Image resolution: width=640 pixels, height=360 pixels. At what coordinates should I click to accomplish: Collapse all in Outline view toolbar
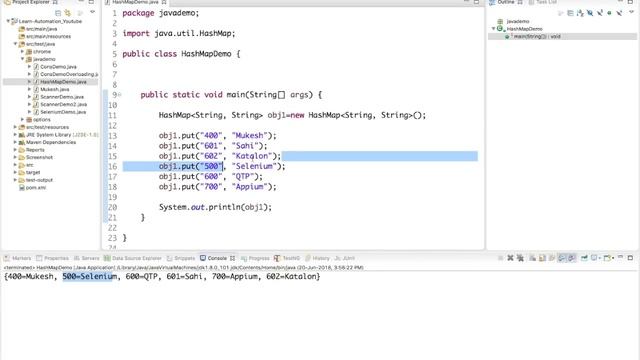tap(571, 13)
